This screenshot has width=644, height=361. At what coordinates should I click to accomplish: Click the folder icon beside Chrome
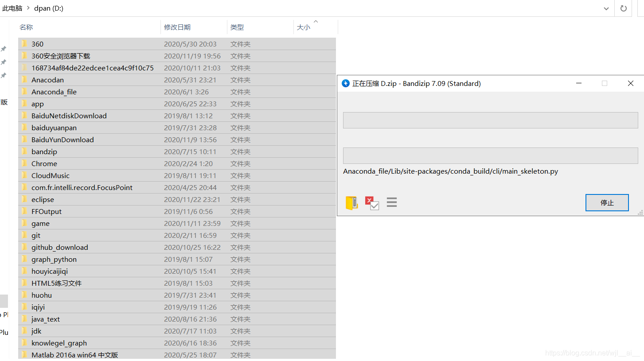tap(24, 163)
